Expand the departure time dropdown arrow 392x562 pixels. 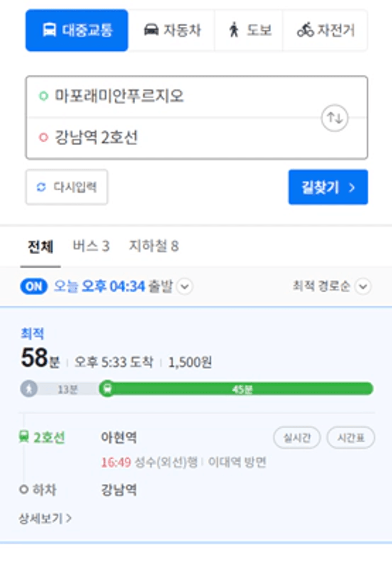(185, 286)
